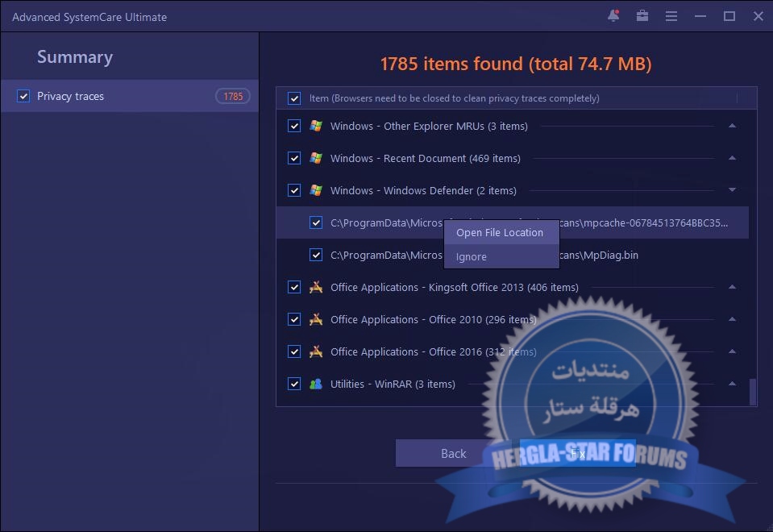Click the Office 2016 category icon
773x532 pixels.
tap(318, 351)
